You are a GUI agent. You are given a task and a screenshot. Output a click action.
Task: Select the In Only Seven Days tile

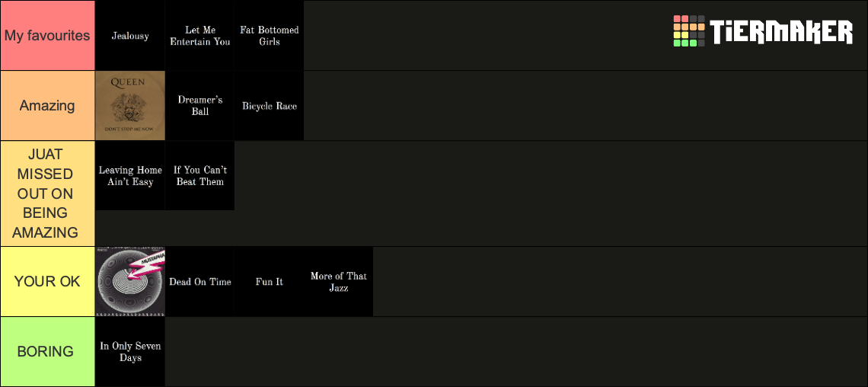coord(130,351)
